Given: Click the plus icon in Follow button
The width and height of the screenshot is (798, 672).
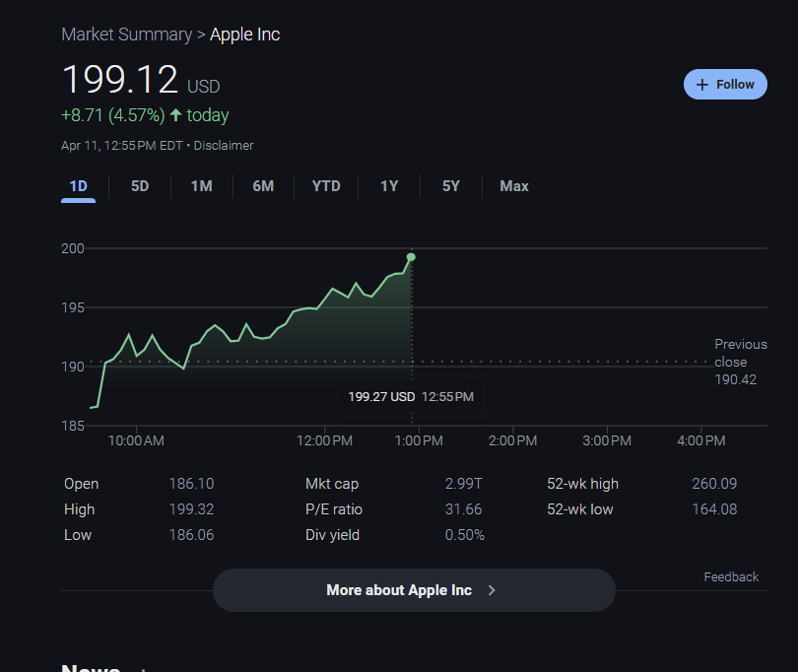Looking at the screenshot, I should [701, 85].
